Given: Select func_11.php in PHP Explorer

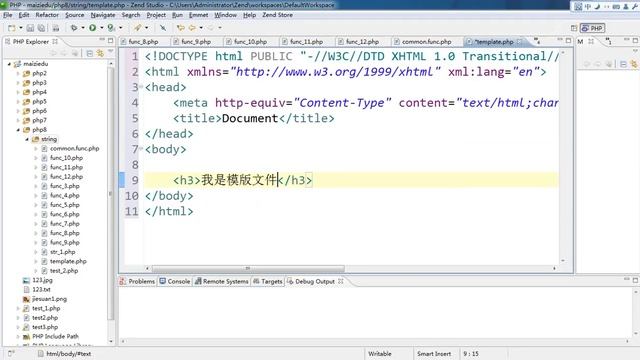Looking at the screenshot, I should click(x=66, y=167).
